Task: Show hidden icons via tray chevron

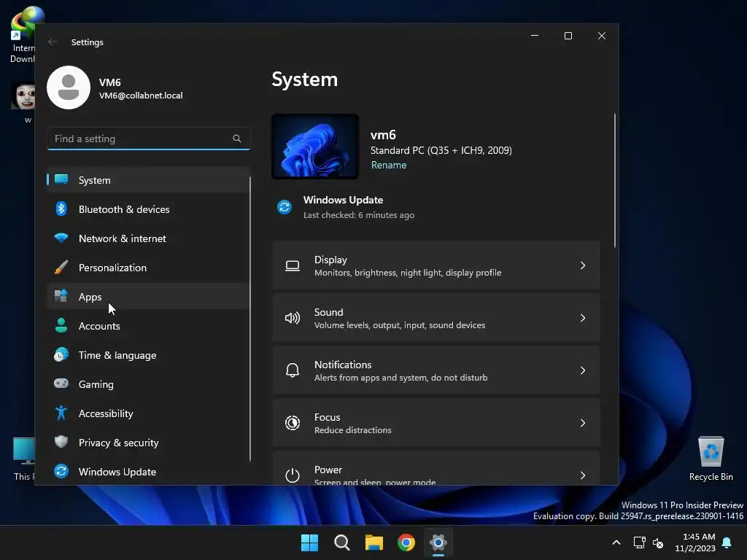Action: click(x=616, y=542)
